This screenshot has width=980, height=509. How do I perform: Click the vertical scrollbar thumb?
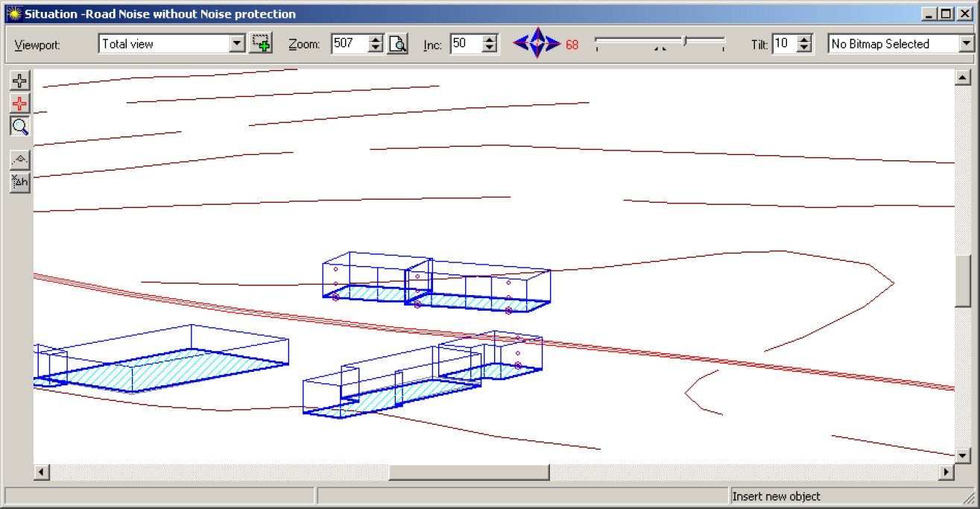[x=962, y=280]
